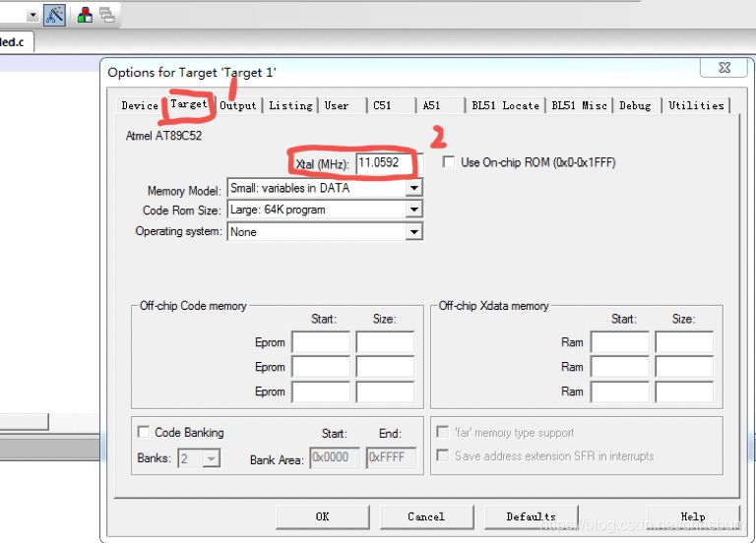This screenshot has height=543, width=756.
Task: Open the toolbar dropdown arrow beside target icon
Action: coord(32,15)
